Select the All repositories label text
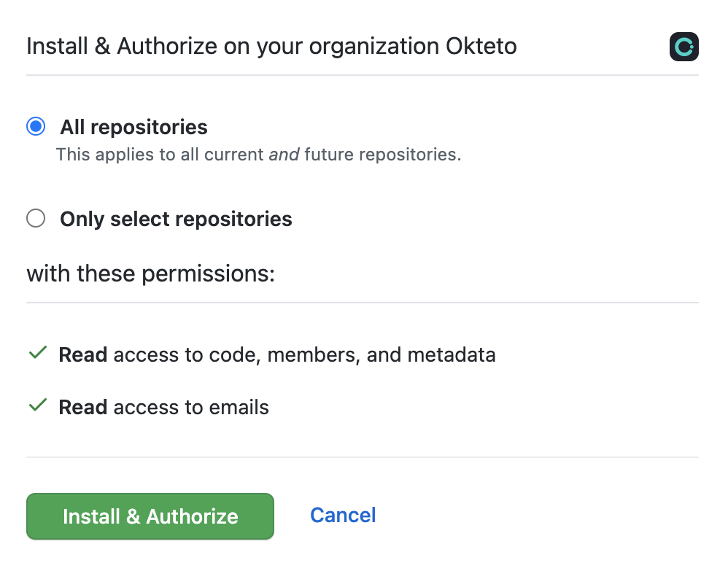 pos(133,127)
